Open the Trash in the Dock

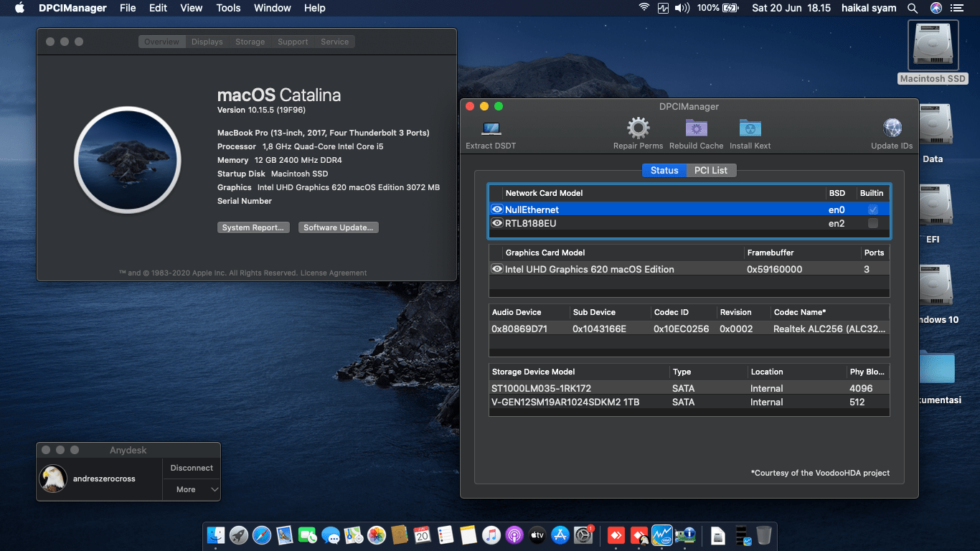764,534
